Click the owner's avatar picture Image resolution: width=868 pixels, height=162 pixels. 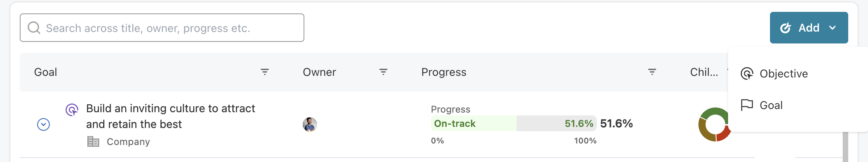click(310, 124)
